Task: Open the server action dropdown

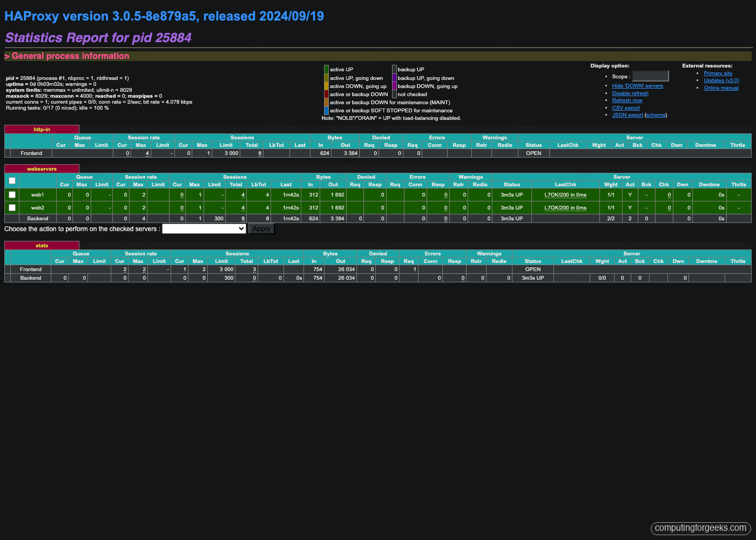Action: pos(204,228)
